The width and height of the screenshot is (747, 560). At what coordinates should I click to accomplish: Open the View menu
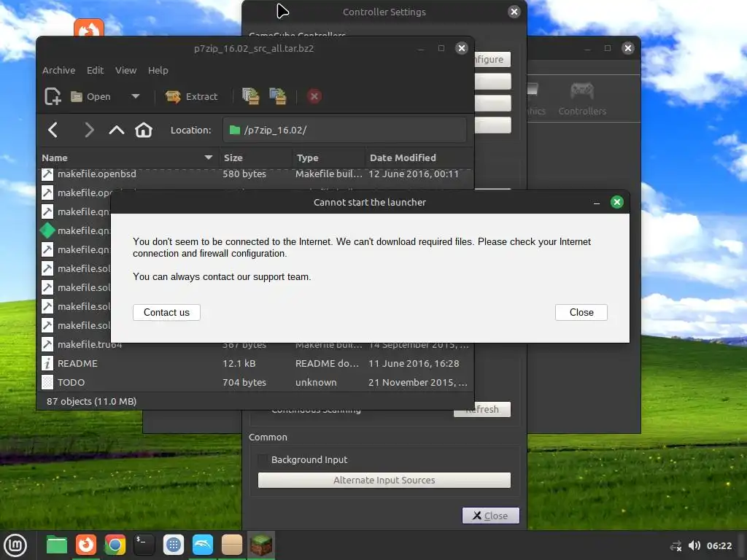pyautogui.click(x=125, y=71)
